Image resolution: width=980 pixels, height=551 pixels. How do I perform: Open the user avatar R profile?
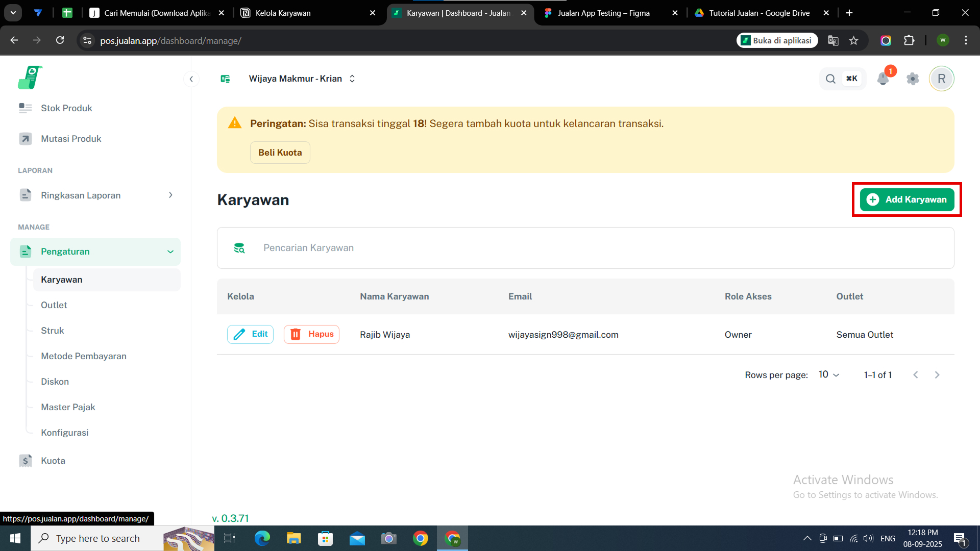click(x=941, y=79)
